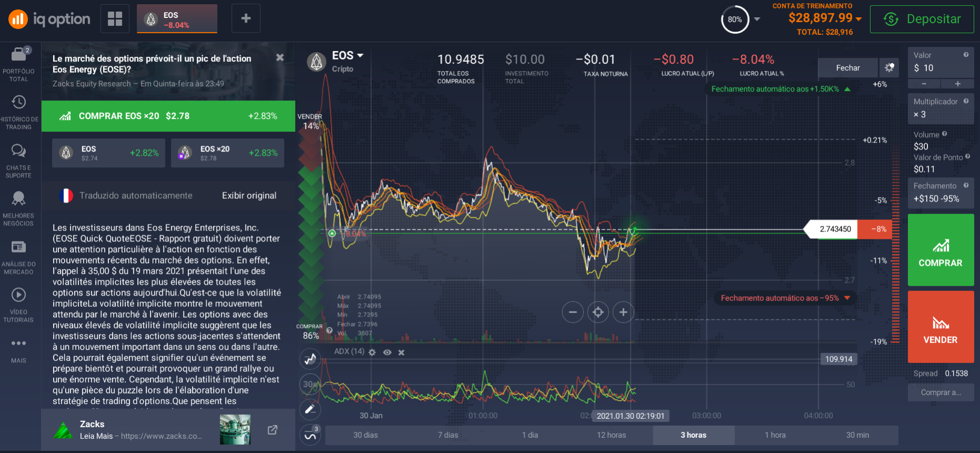980x453 pixels.
Task: Open the 30s candle interval button
Action: [x=310, y=384]
